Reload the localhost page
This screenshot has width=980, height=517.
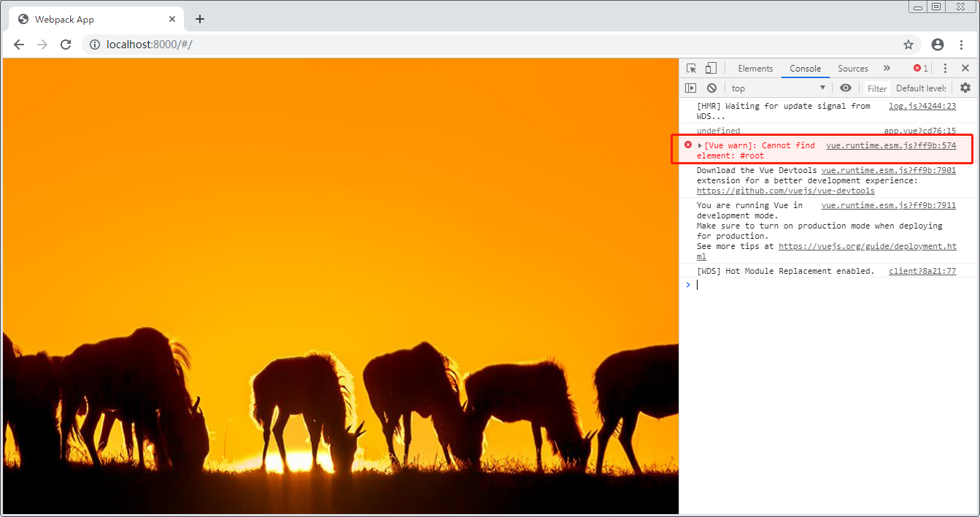coord(66,45)
